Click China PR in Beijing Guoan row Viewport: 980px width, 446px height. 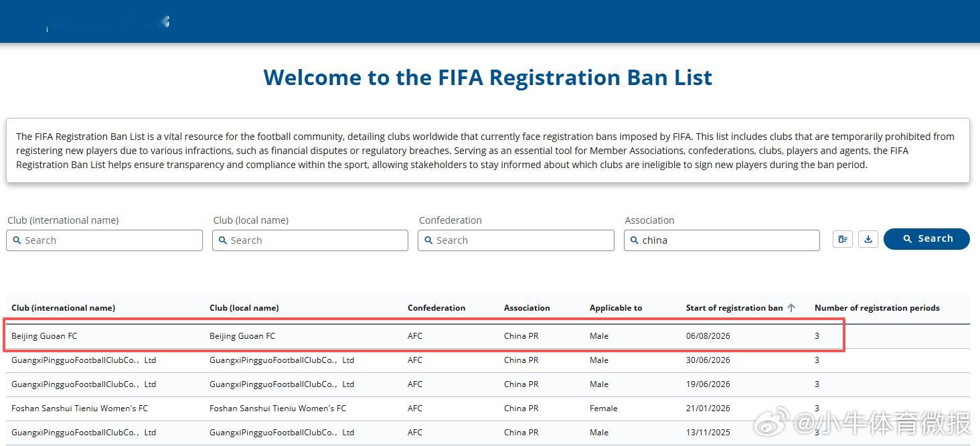coord(521,336)
